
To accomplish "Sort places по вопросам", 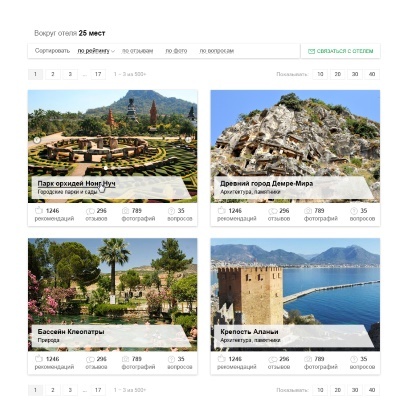I will [x=216, y=51].
